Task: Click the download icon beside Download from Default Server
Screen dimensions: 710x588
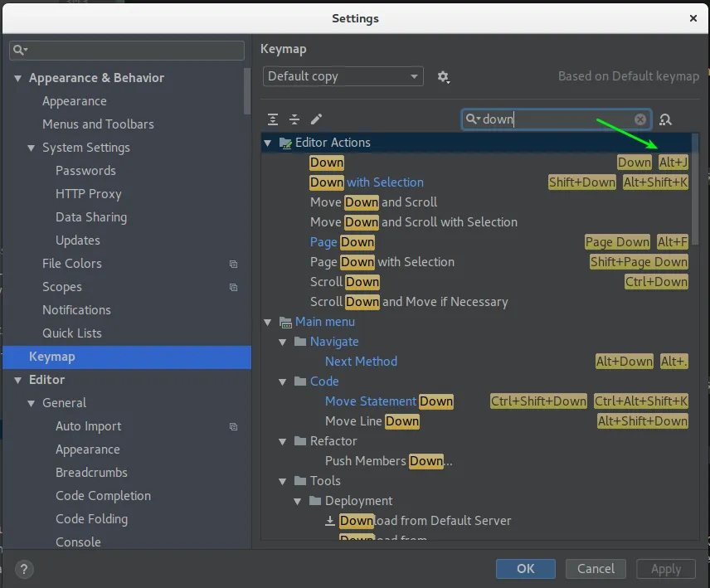Action: point(330,521)
